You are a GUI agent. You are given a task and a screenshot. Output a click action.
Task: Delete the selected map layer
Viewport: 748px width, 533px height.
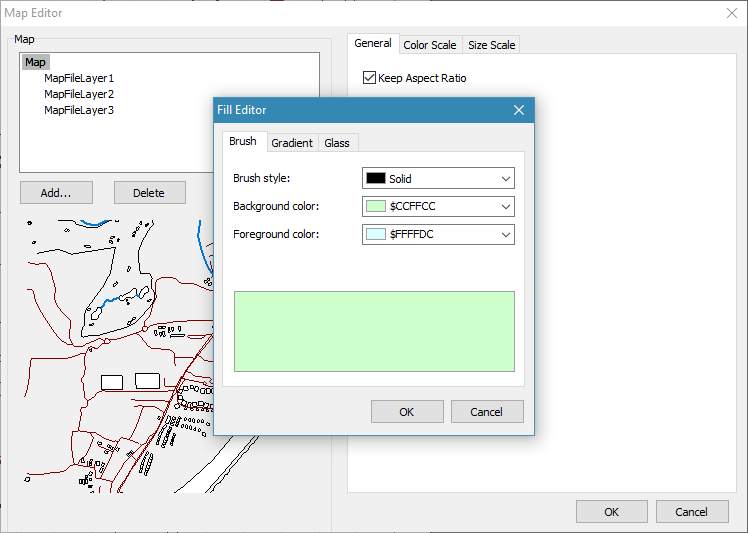149,193
